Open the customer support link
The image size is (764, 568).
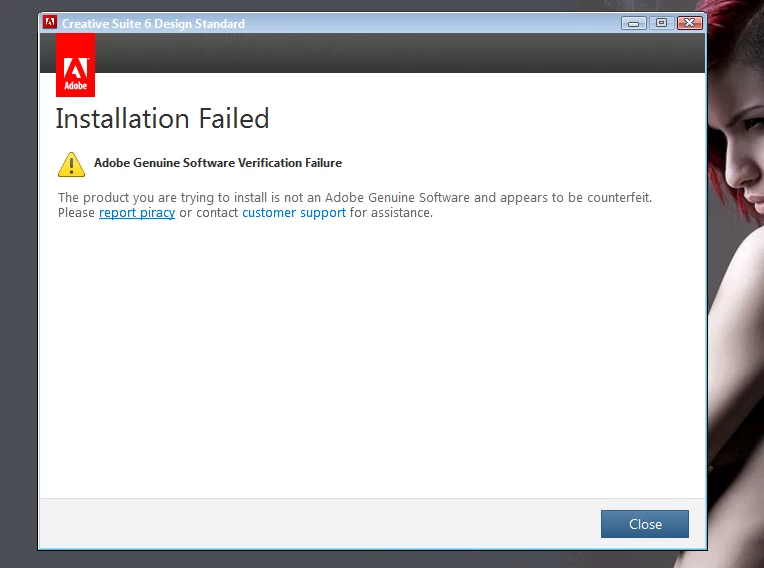point(294,213)
